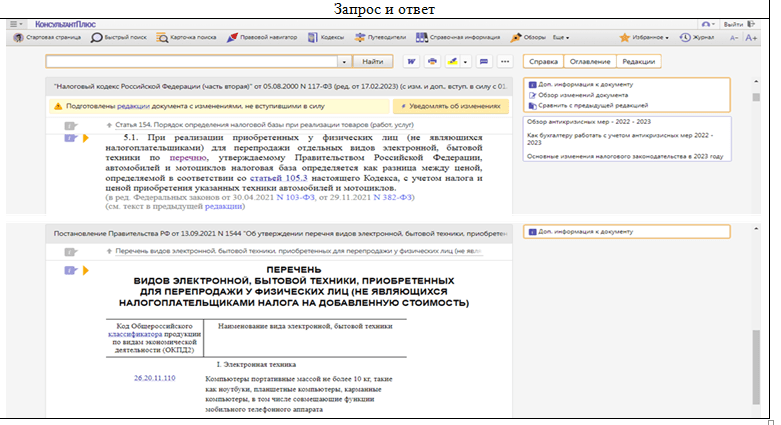The width and height of the screenshot is (781, 425).
Task: Open Доп. информация к документу for Постановление N 1544
Action: pos(581,232)
